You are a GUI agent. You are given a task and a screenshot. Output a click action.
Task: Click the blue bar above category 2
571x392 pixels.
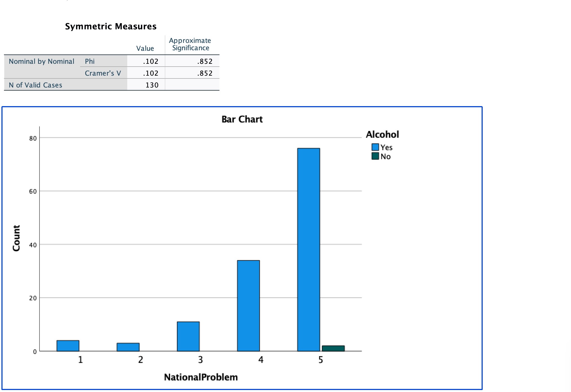(128, 347)
